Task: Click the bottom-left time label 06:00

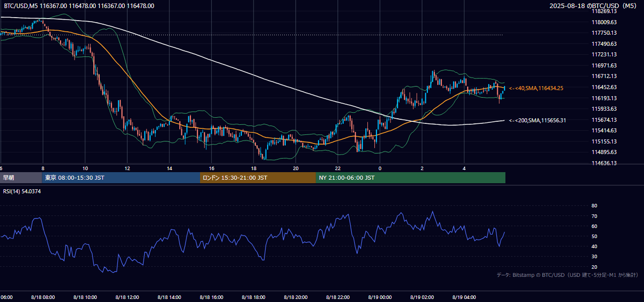Action: [x=6, y=297]
